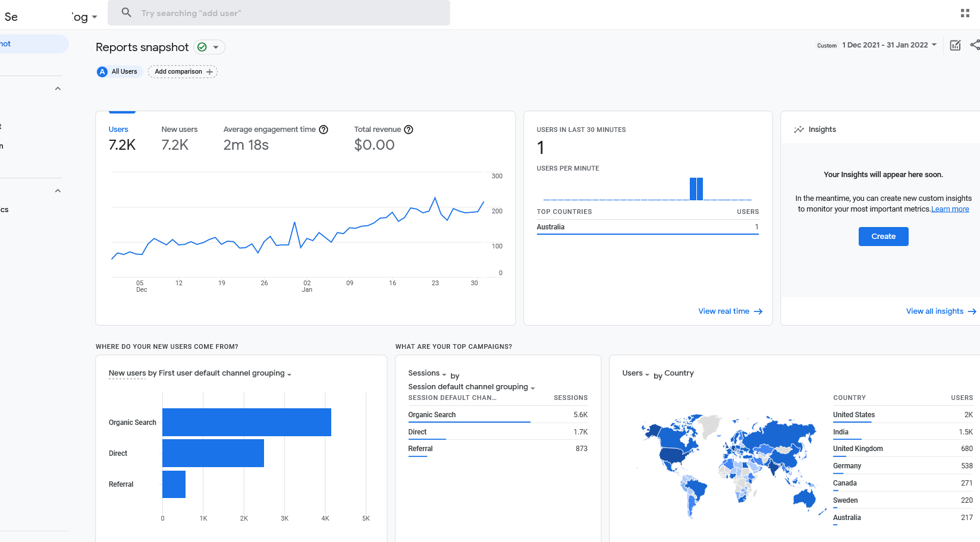The width and height of the screenshot is (980, 542).
Task: Open the Google apps grid icon
Action: pos(965,13)
